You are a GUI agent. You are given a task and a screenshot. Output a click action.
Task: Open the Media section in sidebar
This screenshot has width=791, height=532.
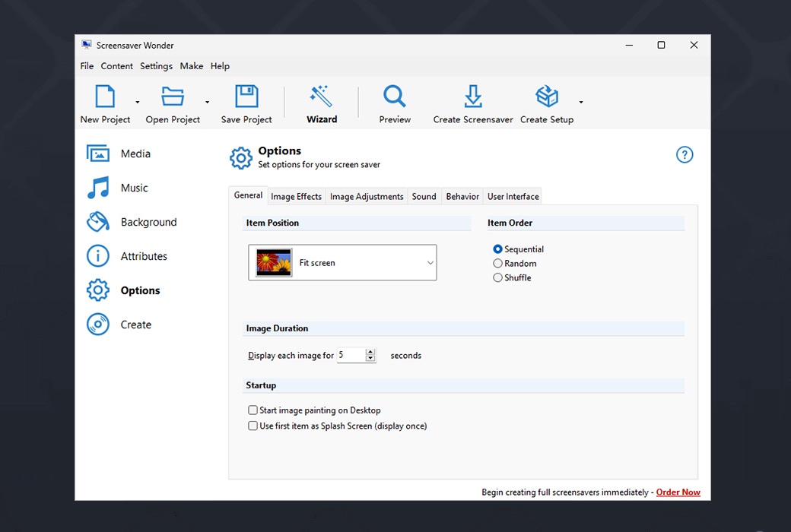[119, 154]
